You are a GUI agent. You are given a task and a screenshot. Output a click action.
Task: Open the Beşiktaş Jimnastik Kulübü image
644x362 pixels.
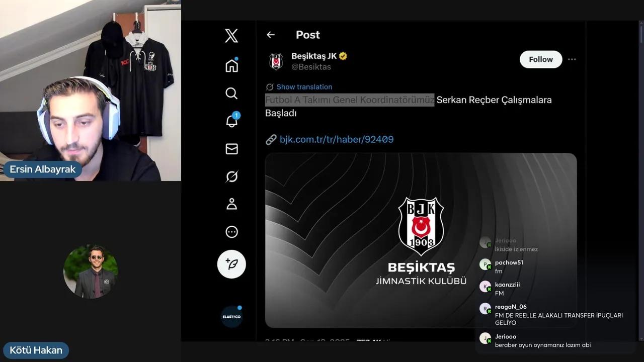click(x=421, y=240)
